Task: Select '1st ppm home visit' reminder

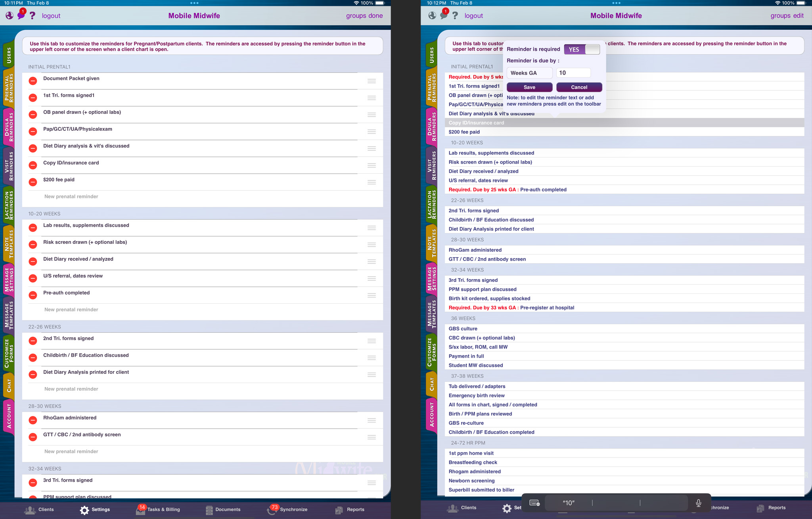Action: click(624, 453)
